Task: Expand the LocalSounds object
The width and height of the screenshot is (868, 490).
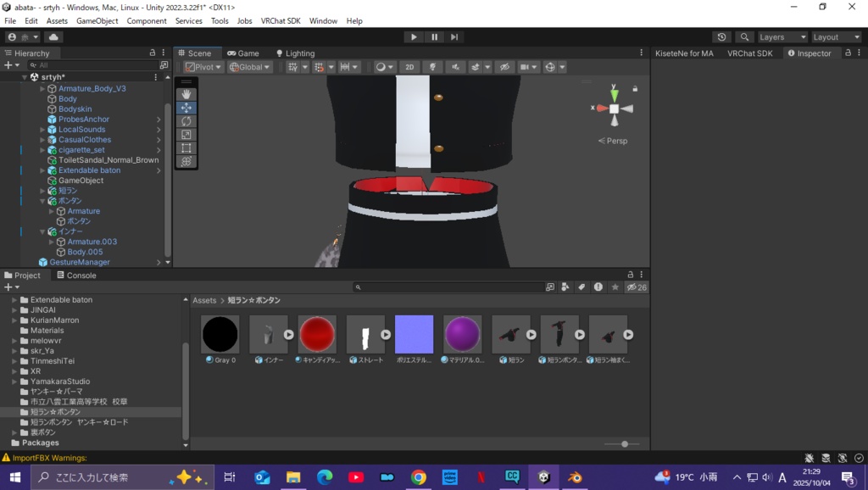Action: 42,130
